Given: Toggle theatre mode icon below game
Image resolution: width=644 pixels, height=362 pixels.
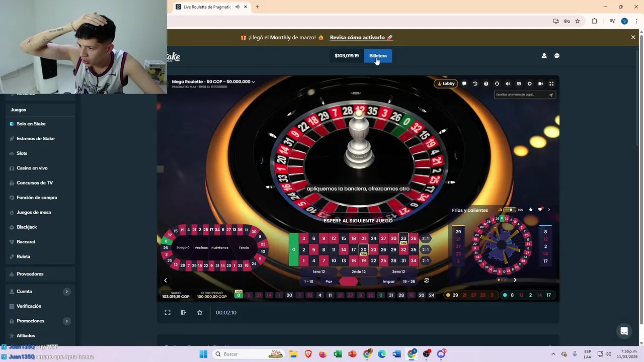Looking at the screenshot, I should click(183, 312).
